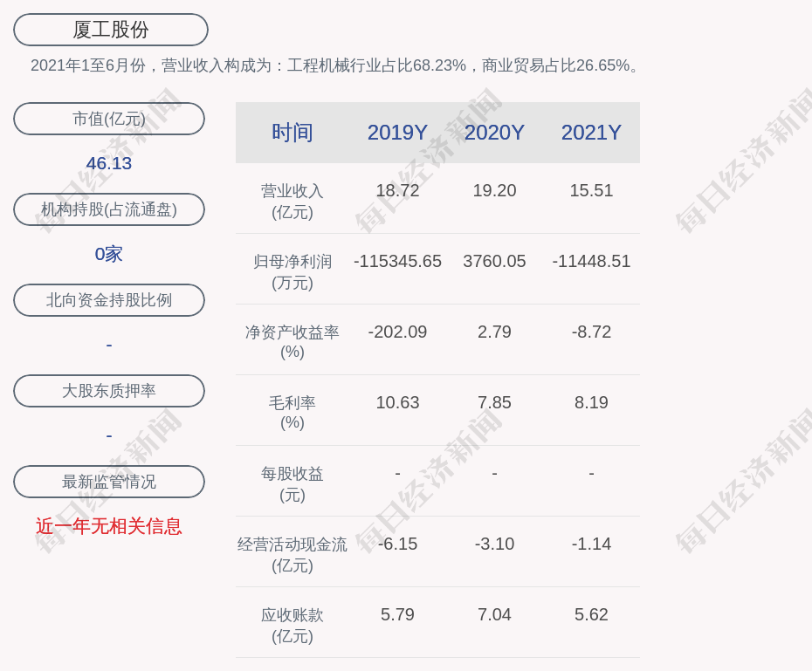Select ROE value -8.72
The width and height of the screenshot is (812, 671).
pos(591,332)
